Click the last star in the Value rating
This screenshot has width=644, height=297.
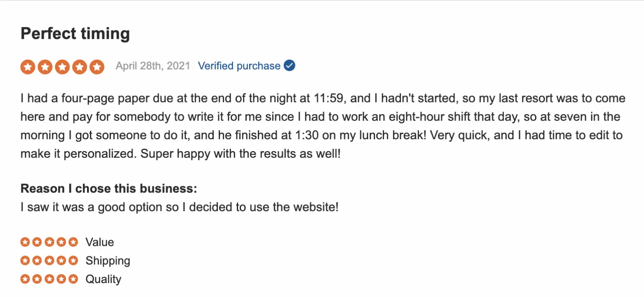click(x=73, y=242)
